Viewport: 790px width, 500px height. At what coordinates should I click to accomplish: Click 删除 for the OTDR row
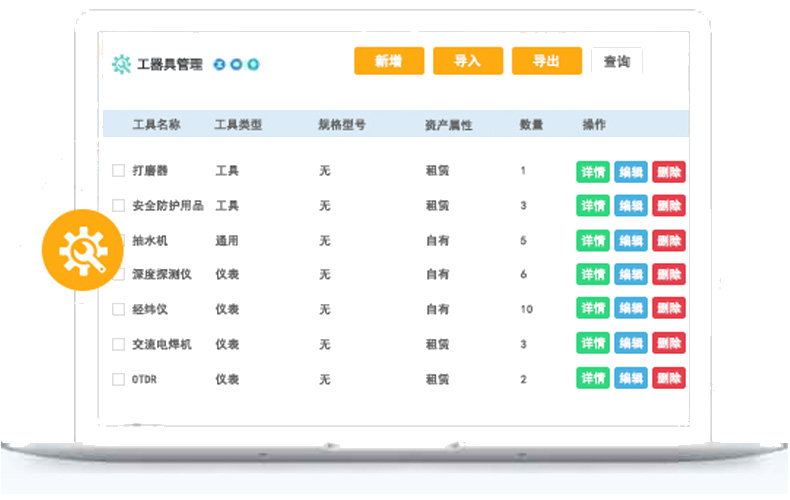(669, 378)
